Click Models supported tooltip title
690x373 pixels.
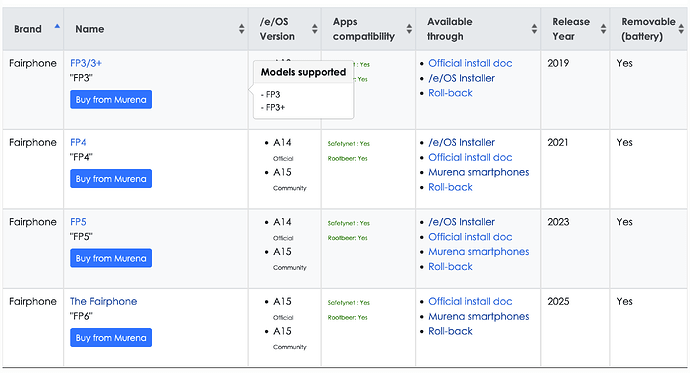point(303,72)
